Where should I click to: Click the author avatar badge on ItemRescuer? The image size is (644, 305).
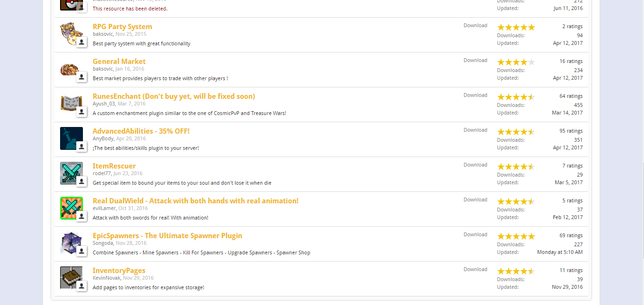click(x=82, y=181)
